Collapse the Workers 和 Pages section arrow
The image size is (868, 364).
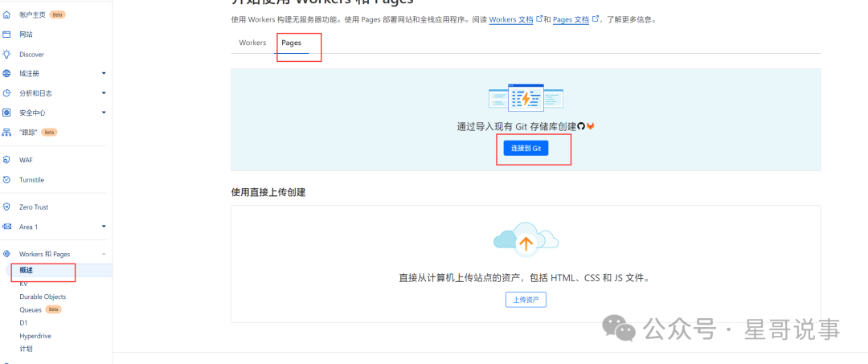coord(104,254)
